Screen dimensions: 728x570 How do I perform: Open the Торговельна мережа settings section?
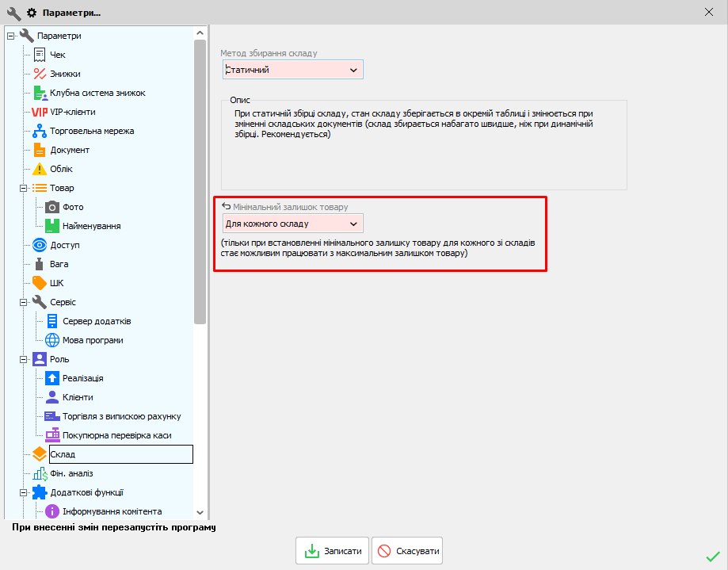92,131
